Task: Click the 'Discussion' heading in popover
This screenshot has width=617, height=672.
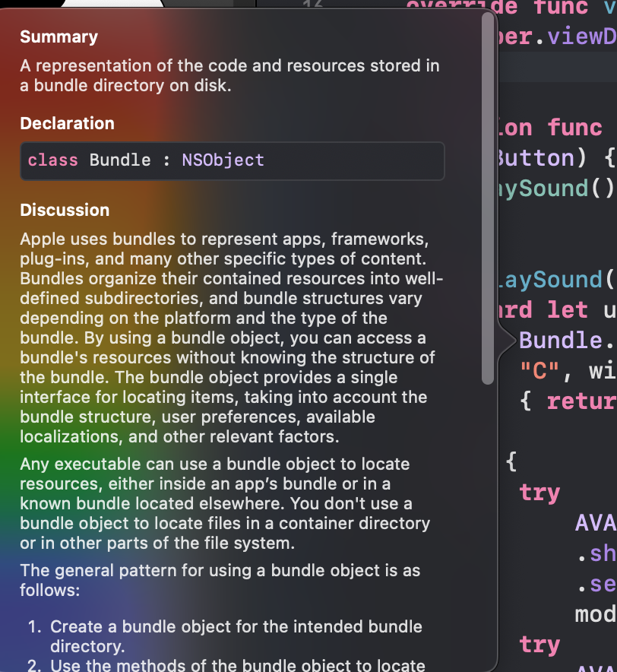Action: 65,210
